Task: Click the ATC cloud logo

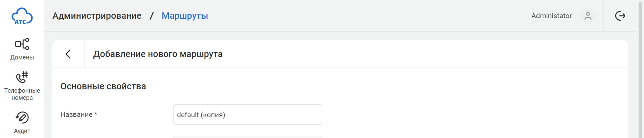Action: click(x=22, y=16)
